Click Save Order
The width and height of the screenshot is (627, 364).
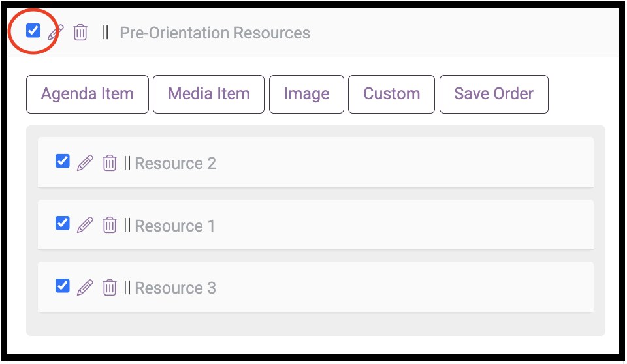tap(494, 94)
